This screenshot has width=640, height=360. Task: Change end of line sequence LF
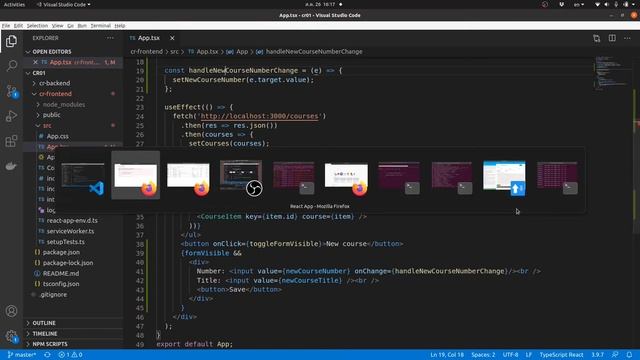(x=529, y=355)
